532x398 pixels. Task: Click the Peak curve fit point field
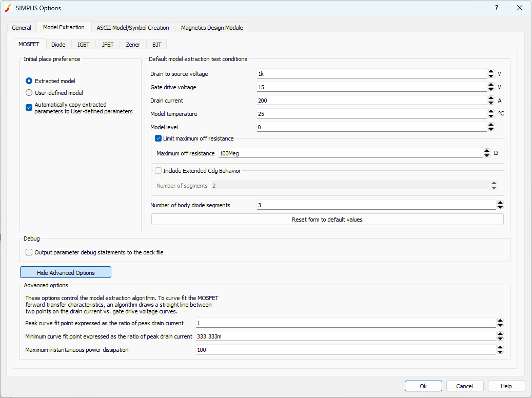pyautogui.click(x=345, y=323)
